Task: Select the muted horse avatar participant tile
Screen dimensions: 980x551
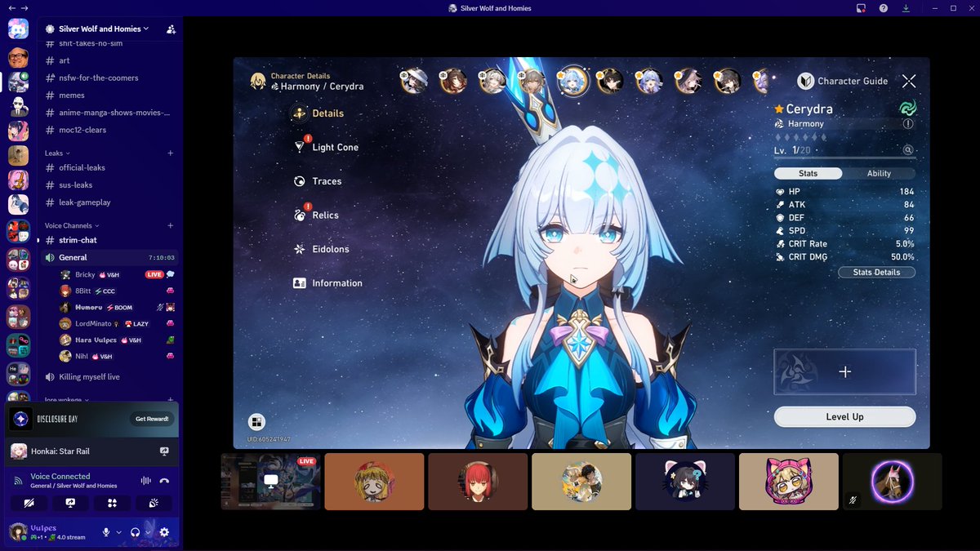Action: pyautogui.click(x=892, y=482)
